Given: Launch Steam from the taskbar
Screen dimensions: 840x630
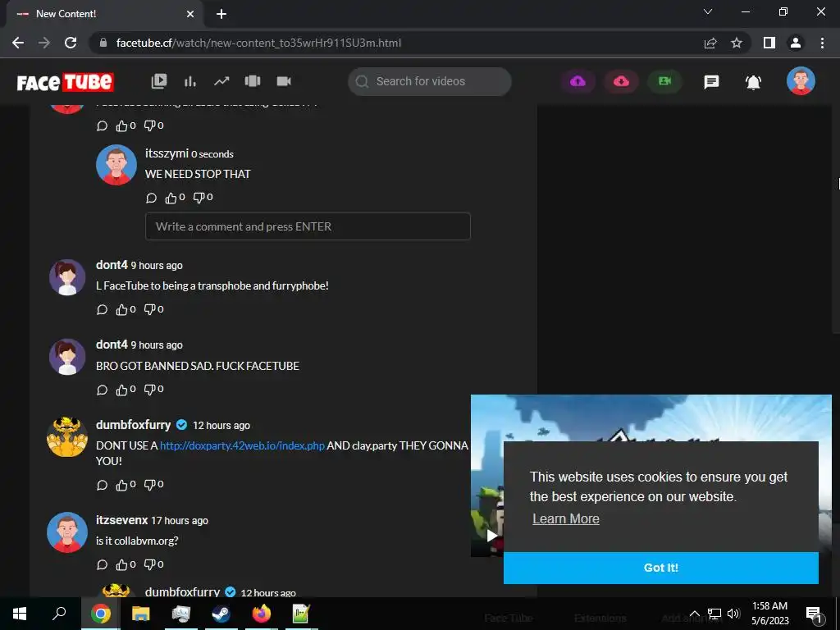Looking at the screenshot, I should point(221,614).
